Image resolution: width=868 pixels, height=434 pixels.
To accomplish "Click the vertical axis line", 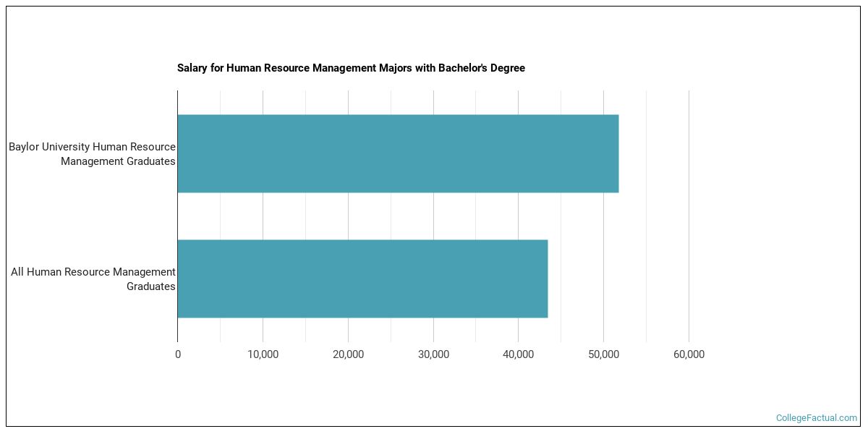I will [177, 217].
